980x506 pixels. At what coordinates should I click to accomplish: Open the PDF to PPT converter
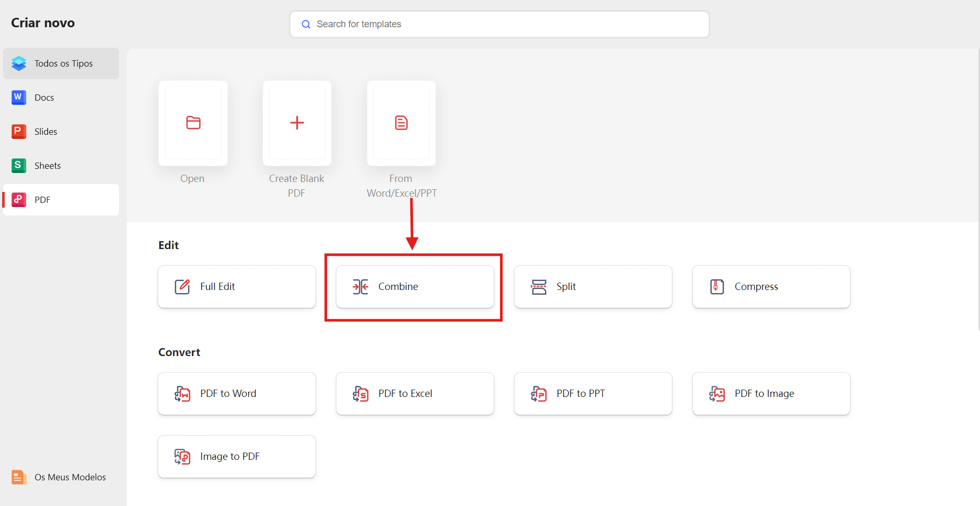click(592, 393)
